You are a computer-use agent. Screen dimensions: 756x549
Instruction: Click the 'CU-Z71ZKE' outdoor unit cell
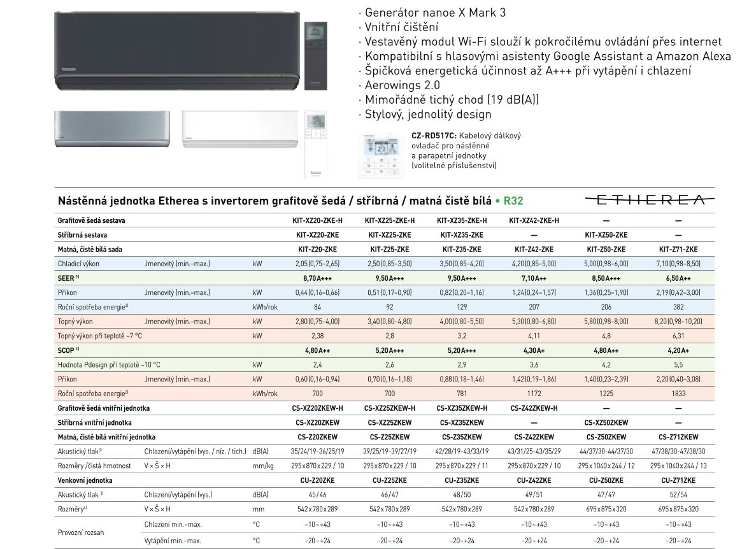(x=678, y=481)
